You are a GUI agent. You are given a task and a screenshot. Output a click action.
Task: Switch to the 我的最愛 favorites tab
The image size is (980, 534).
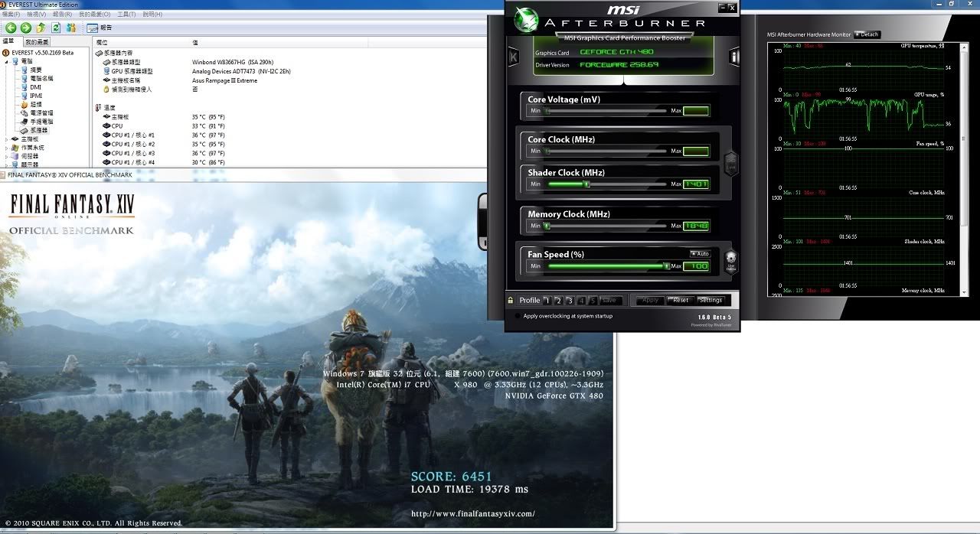(x=37, y=42)
